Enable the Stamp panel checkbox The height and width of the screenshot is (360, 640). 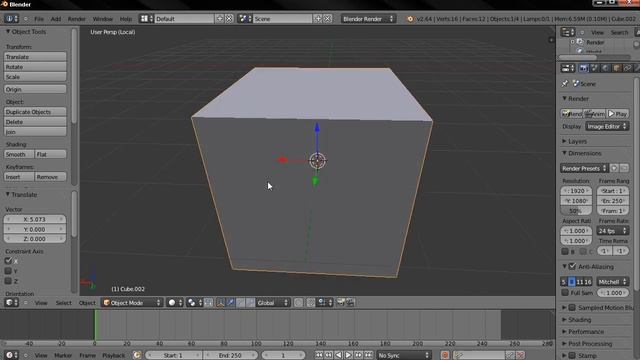coord(572,356)
